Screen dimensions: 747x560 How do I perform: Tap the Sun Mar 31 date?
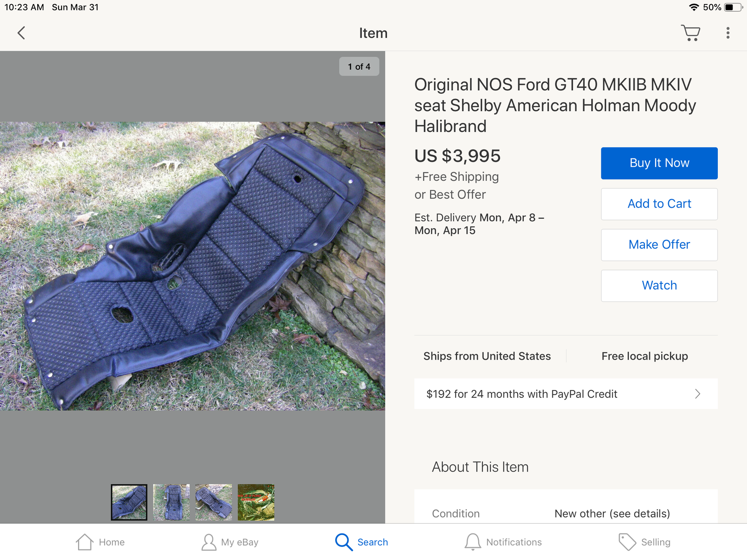(x=75, y=7)
